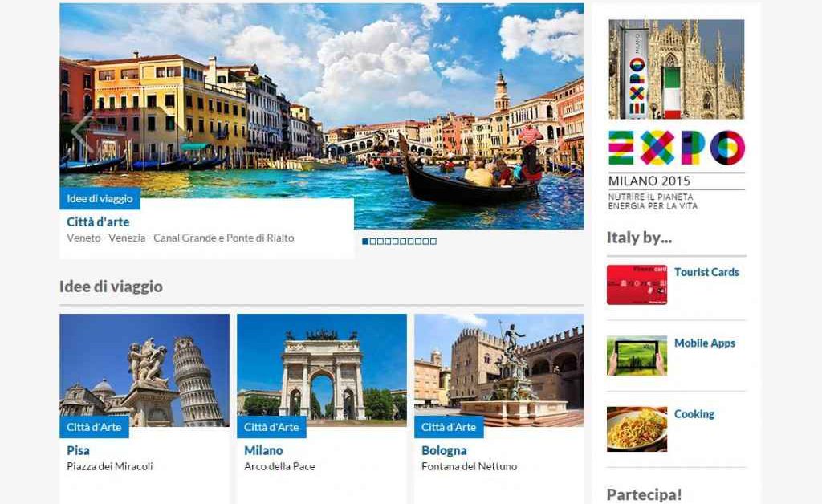This screenshot has height=504, width=822.
Task: Open the Tourist Cards red card image
Action: pos(637,284)
